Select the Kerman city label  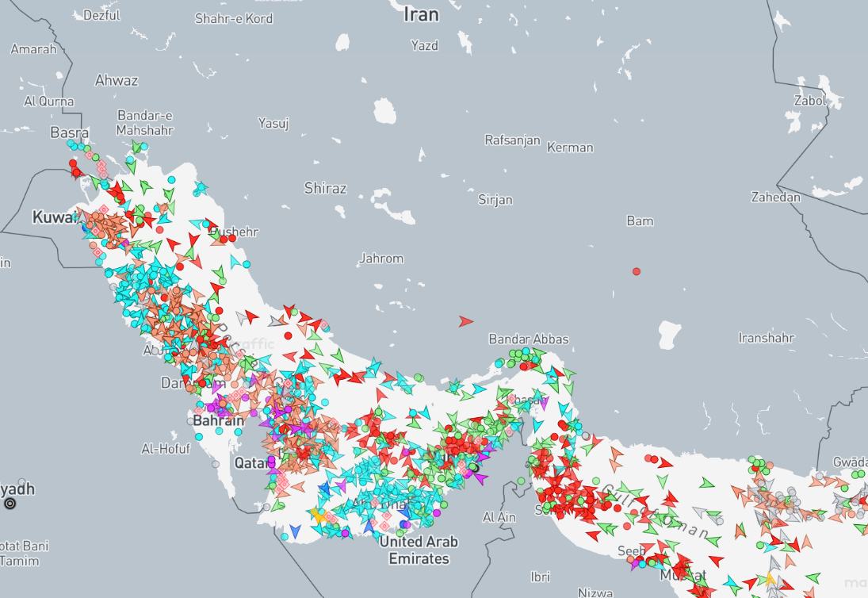coord(569,147)
